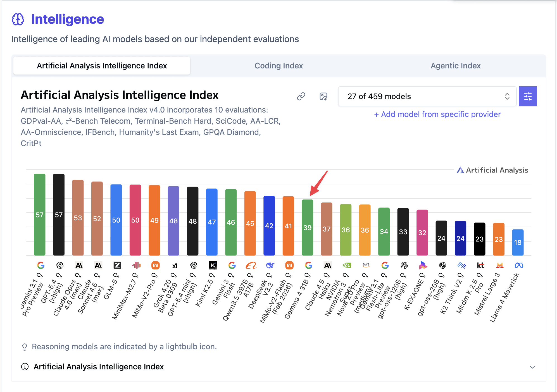Switch to the Agentic Index tab
Image resolution: width=557 pixels, height=392 pixels.
[455, 66]
